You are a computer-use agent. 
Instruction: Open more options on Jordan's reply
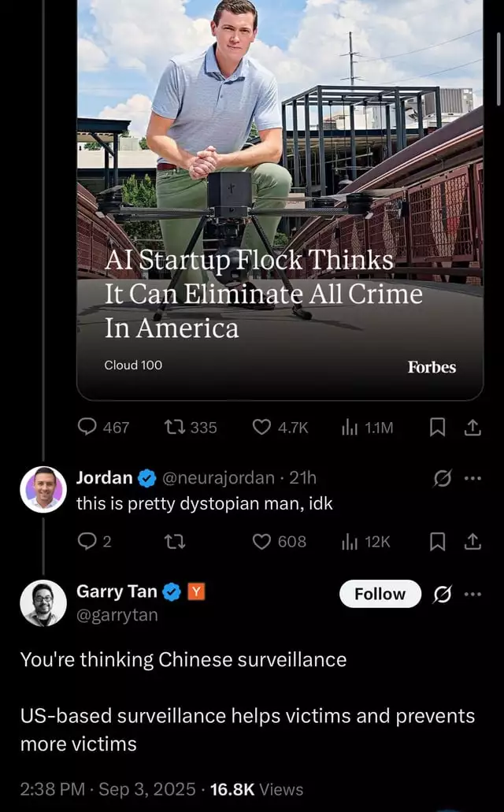point(472,478)
